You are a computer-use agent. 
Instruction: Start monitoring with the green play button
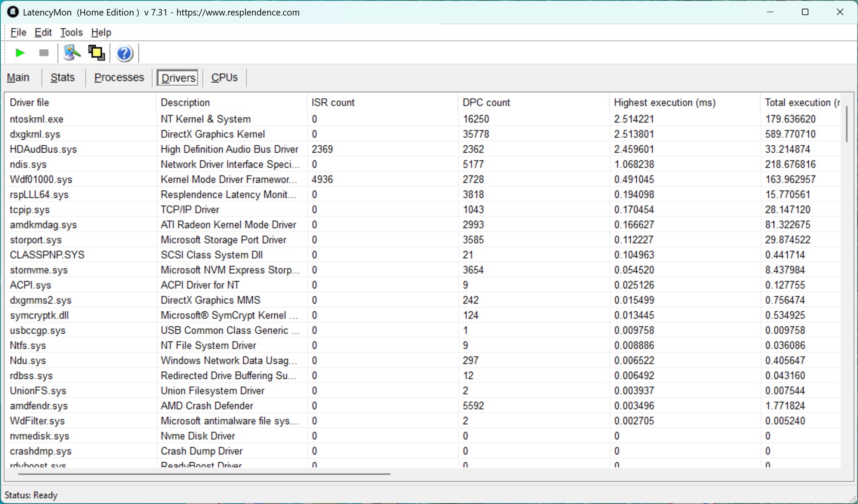(20, 53)
